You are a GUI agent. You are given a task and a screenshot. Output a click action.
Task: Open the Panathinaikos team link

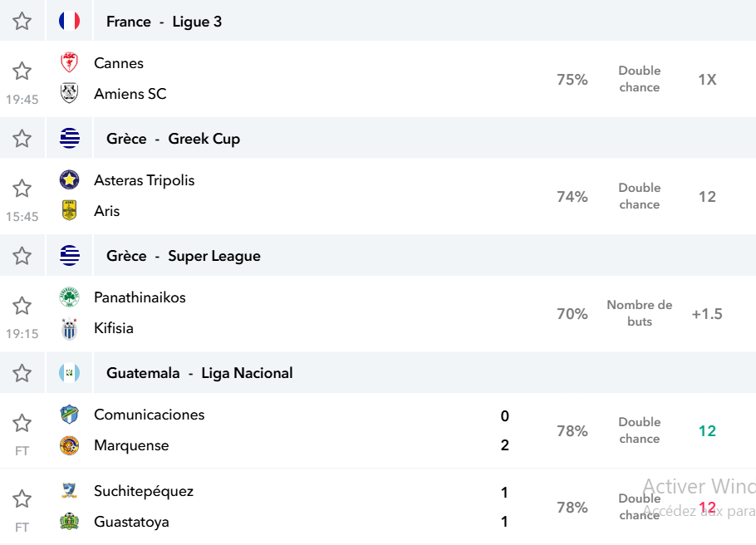[x=140, y=297]
